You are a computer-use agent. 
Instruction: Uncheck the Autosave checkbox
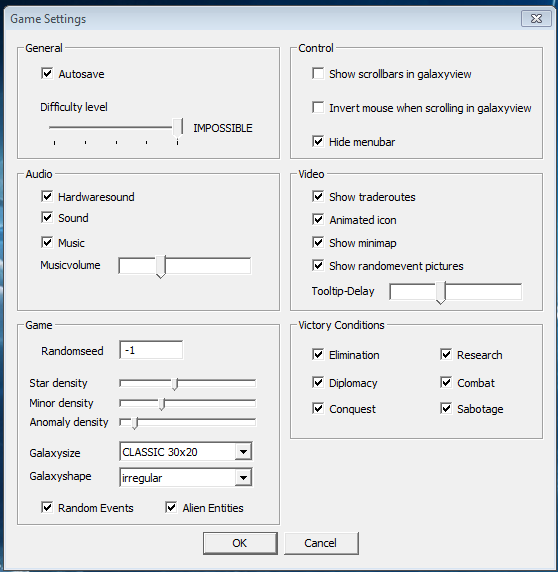pyautogui.click(x=47, y=73)
